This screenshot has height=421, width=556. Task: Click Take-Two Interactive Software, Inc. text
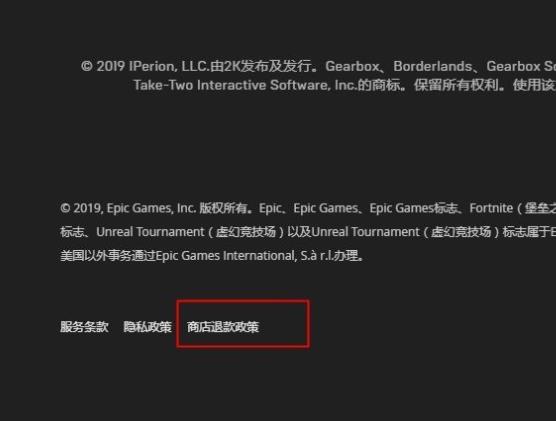[x=245, y=85]
